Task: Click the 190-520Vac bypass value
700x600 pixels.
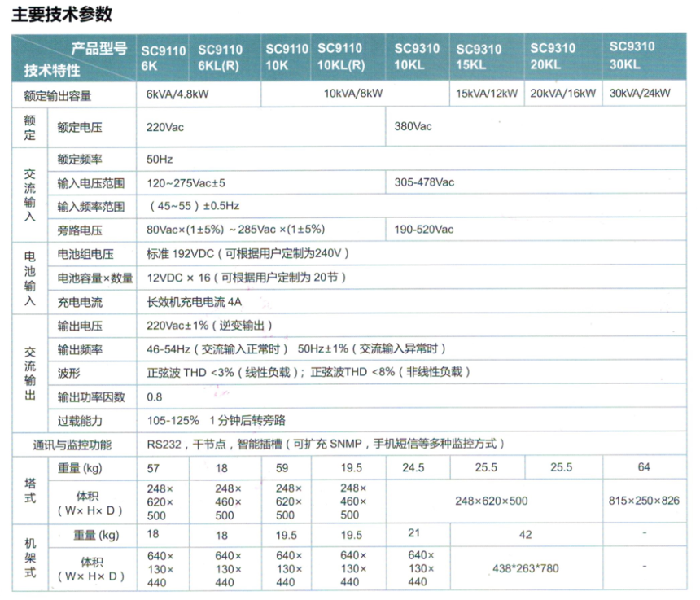Action: tap(423, 230)
